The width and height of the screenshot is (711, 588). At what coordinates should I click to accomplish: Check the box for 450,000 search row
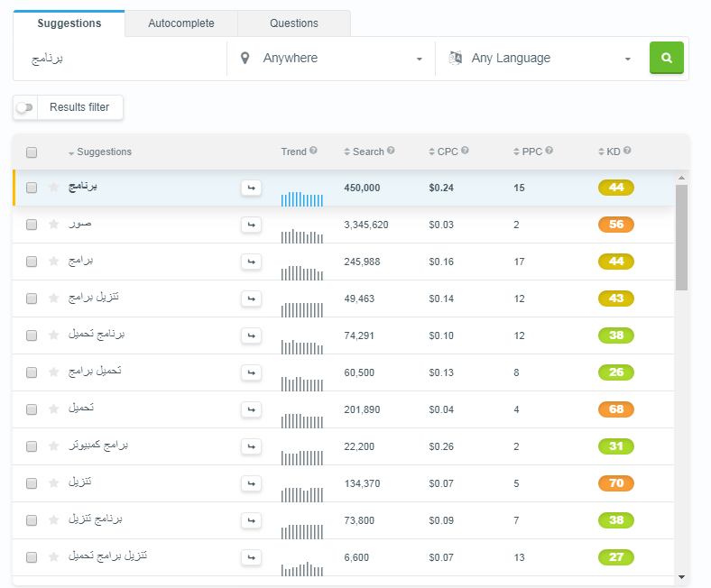click(32, 188)
